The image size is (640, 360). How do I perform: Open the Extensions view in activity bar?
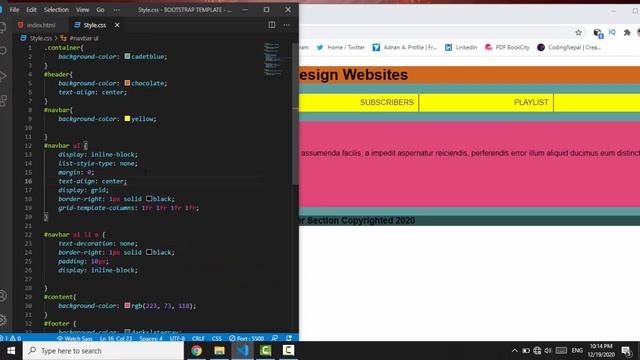pos(2,100)
